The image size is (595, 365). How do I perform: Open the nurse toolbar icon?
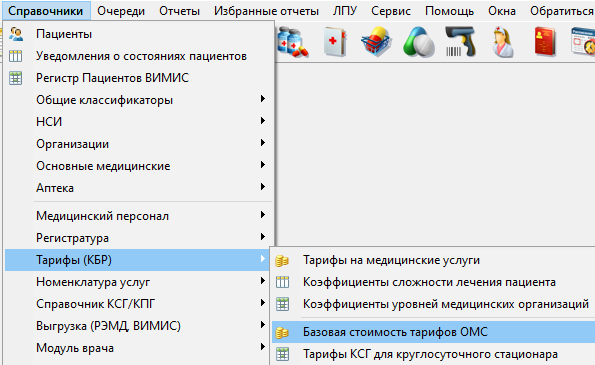point(503,42)
